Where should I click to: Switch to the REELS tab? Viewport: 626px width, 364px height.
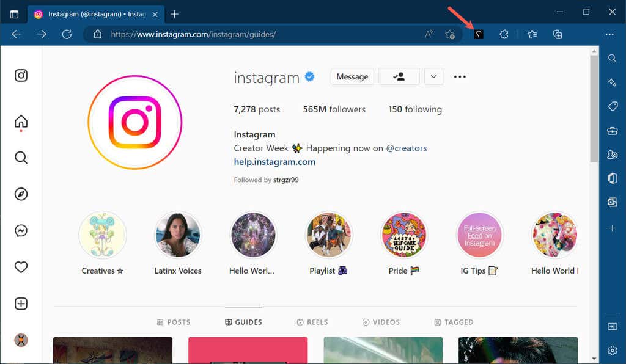312,322
